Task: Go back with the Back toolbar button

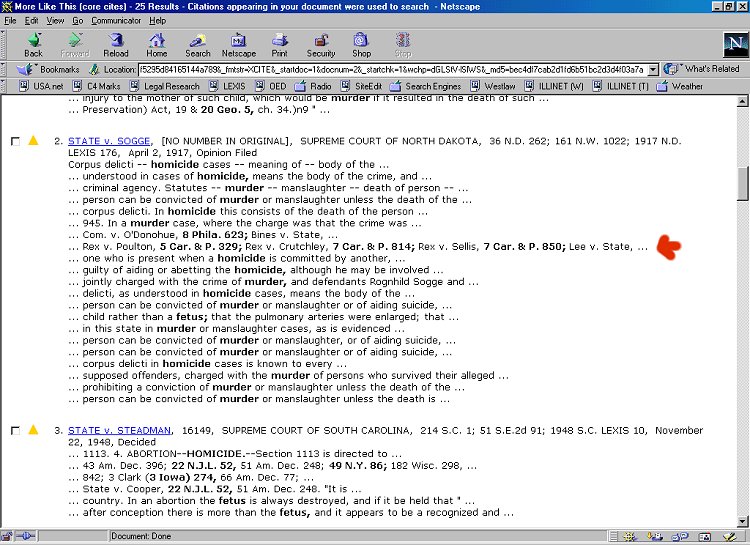Action: (x=34, y=45)
